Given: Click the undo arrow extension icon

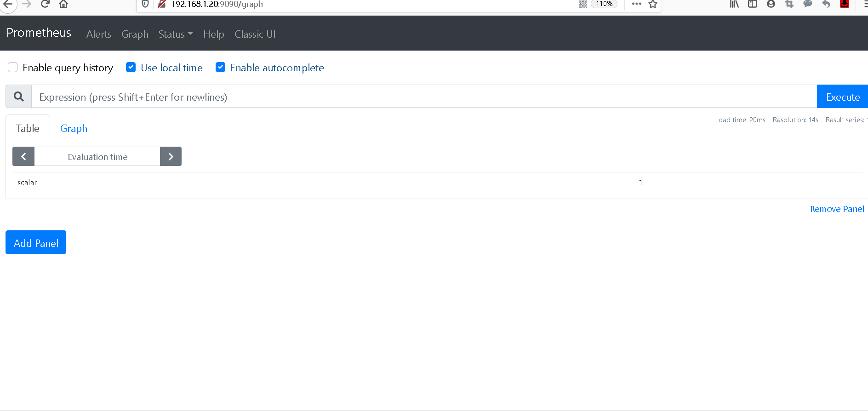Looking at the screenshot, I should click(826, 4).
